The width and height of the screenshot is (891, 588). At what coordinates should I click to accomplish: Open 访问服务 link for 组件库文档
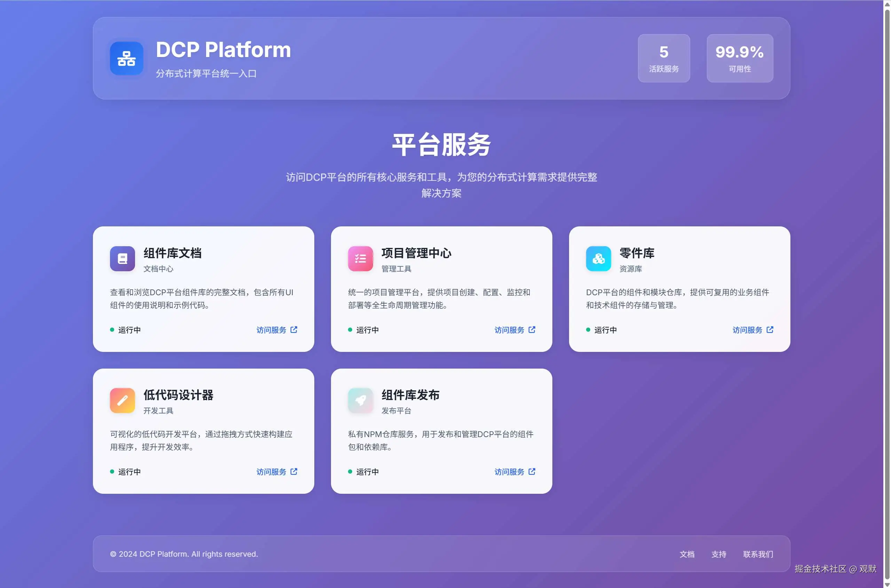pos(271,330)
